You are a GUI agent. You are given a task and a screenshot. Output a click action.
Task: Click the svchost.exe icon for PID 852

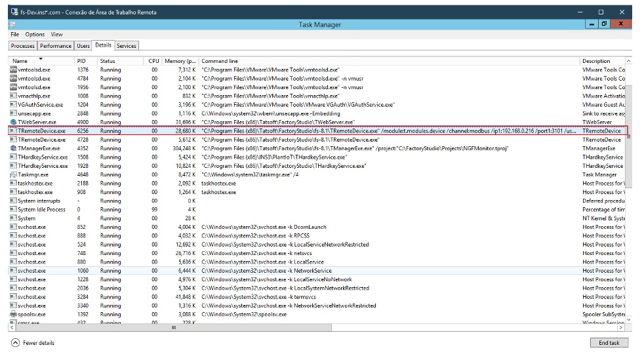pos(13,227)
